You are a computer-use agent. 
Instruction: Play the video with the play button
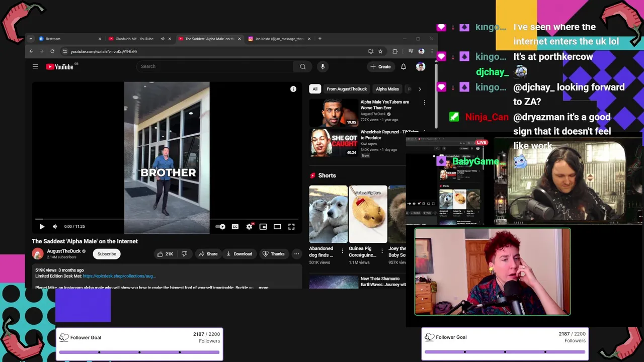click(42, 227)
